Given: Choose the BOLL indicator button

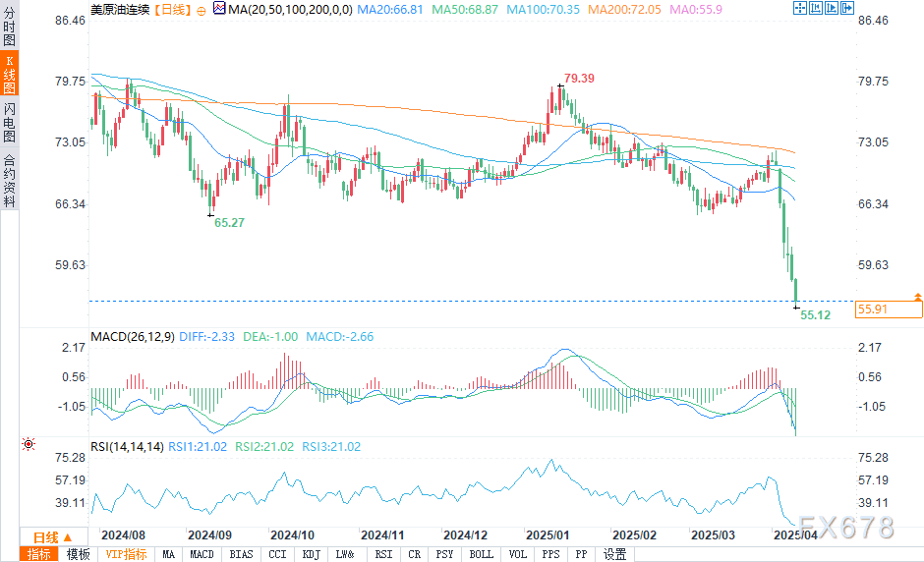Looking at the screenshot, I should click(481, 554).
